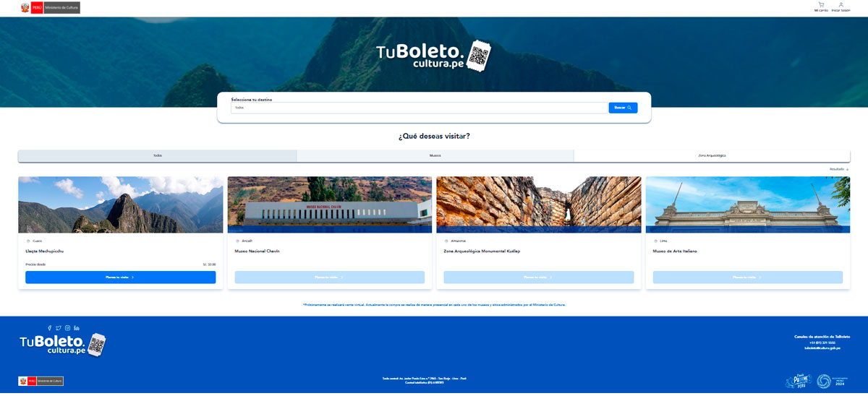This screenshot has height=396, width=868.
Task: Open the Museo de Arte Italiano facade photo
Action: click(748, 205)
